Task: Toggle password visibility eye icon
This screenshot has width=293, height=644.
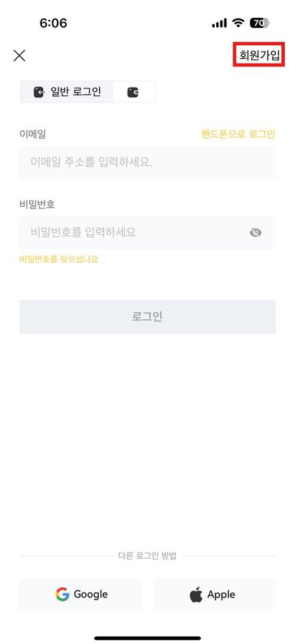Action: tap(255, 233)
